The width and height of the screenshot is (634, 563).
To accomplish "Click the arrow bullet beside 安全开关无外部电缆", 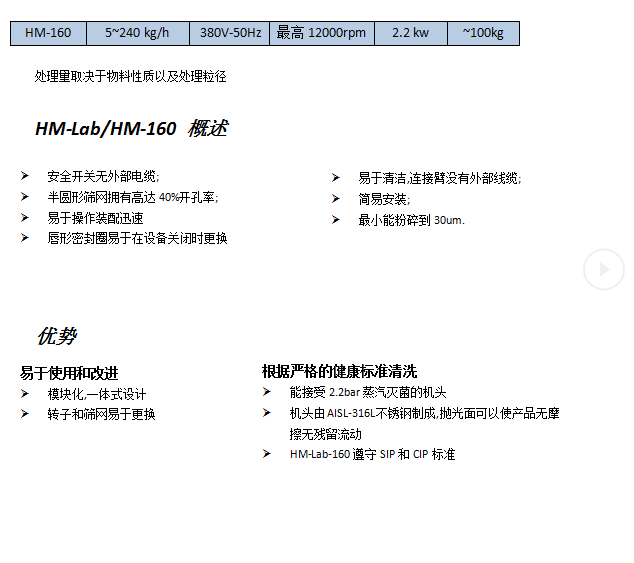I will 25,176.
